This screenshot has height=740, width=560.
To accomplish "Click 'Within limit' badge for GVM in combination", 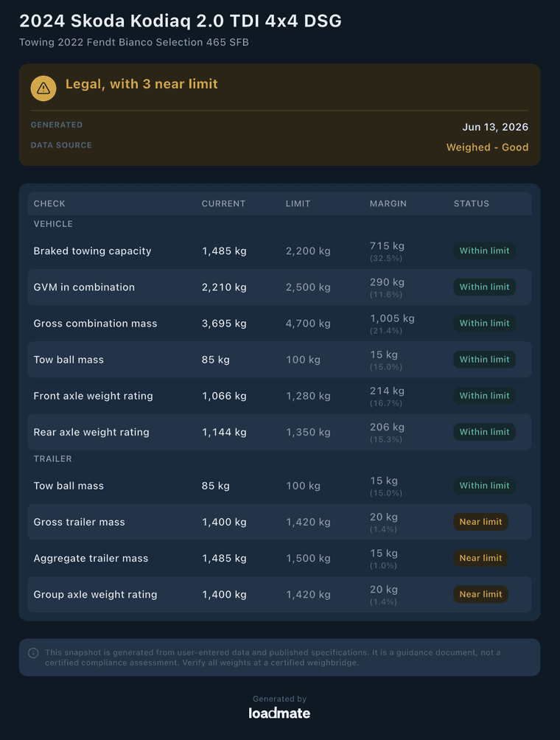I will pos(484,287).
